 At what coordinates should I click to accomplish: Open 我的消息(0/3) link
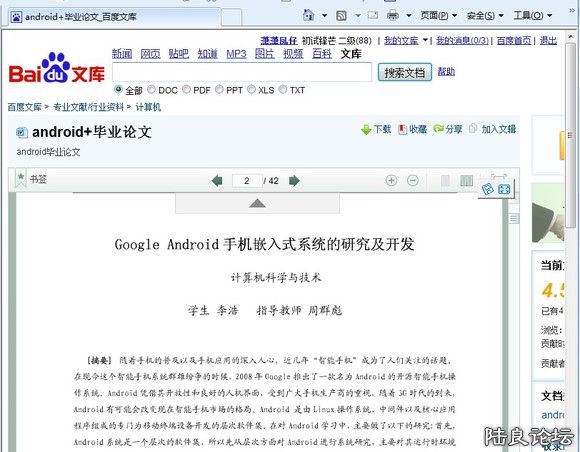pyautogui.click(x=462, y=40)
